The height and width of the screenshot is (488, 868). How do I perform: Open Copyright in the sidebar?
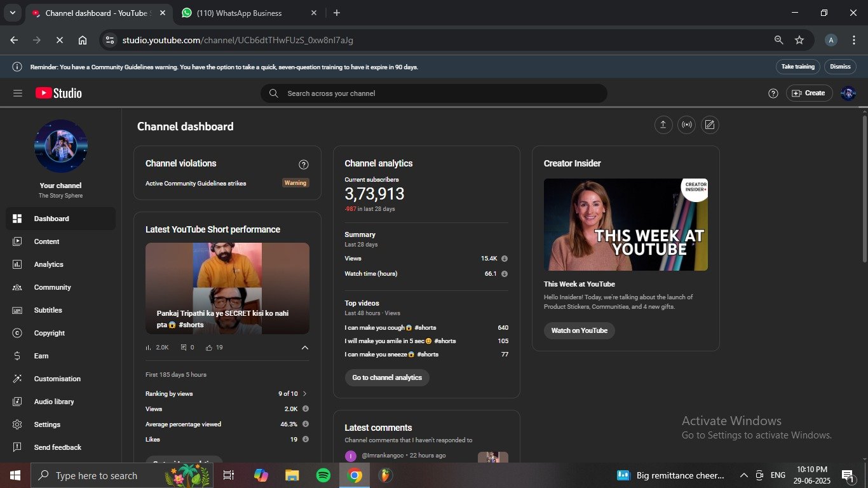pos(61,333)
